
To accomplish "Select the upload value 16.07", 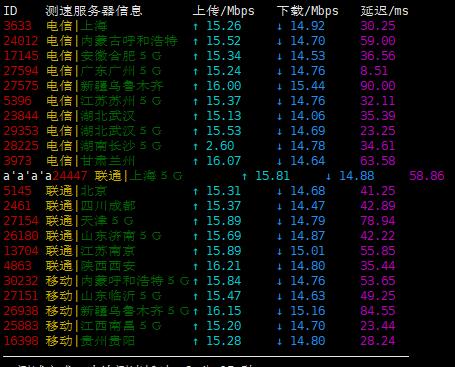I will point(224,161).
